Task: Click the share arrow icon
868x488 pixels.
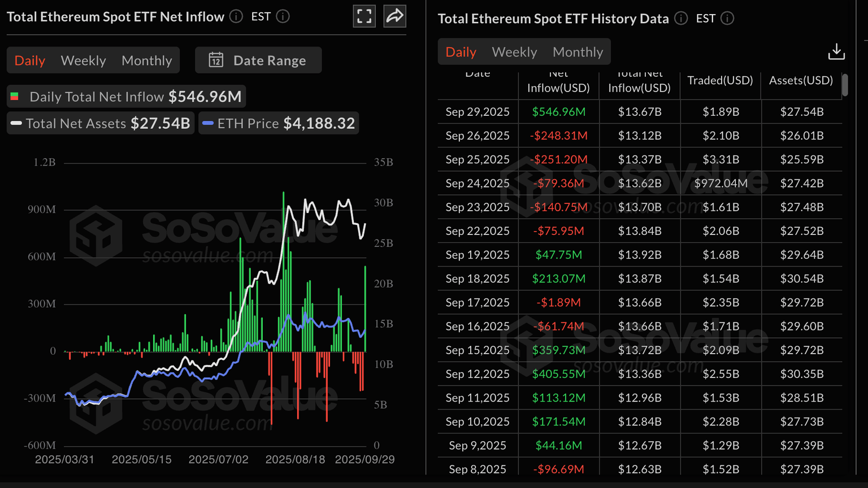Action: coord(394,16)
